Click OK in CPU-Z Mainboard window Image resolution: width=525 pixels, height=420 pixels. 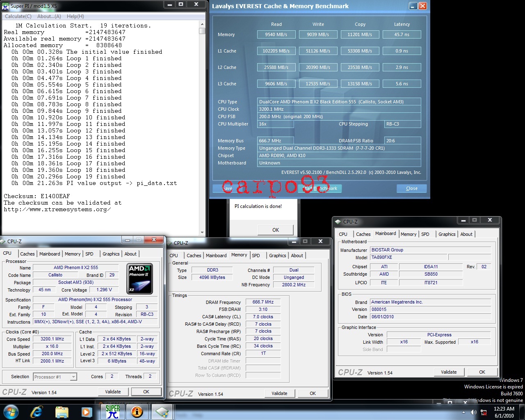482,372
